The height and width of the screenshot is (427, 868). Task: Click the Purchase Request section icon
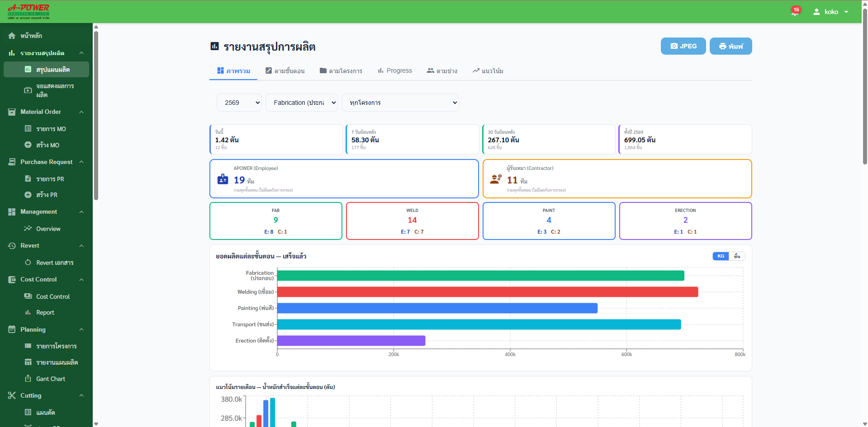tap(12, 162)
